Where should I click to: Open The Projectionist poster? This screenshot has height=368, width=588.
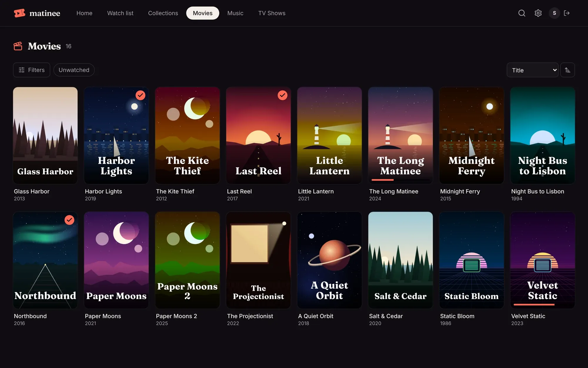(x=258, y=260)
